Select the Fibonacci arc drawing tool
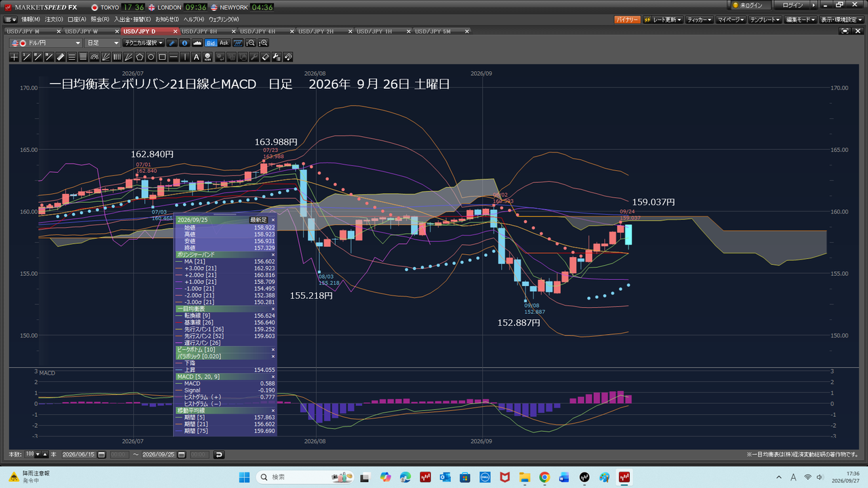 (x=94, y=57)
